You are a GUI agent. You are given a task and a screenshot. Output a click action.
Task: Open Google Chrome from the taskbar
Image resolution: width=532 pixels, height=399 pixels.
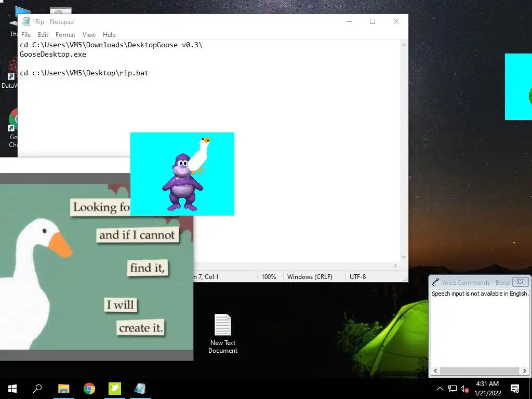tap(89, 389)
